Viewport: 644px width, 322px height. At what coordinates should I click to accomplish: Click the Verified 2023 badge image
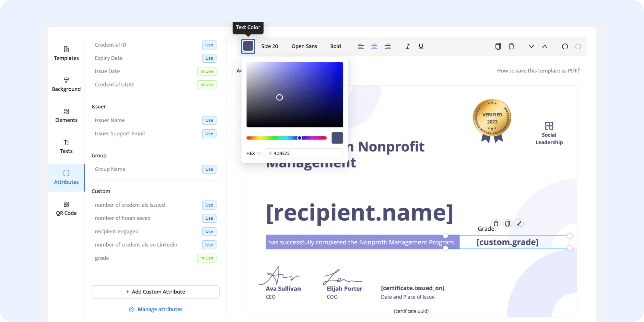click(x=492, y=121)
